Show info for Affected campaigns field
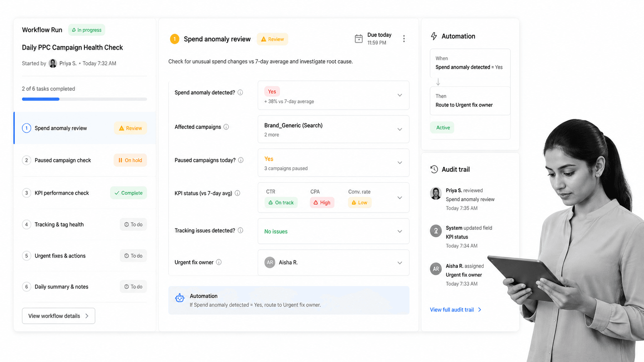 pyautogui.click(x=226, y=127)
